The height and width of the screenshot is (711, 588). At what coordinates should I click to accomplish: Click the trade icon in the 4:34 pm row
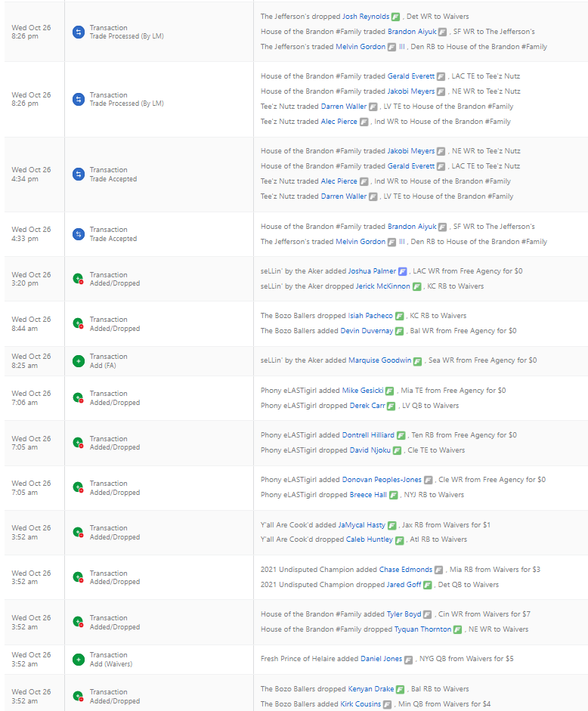pyautogui.click(x=78, y=175)
